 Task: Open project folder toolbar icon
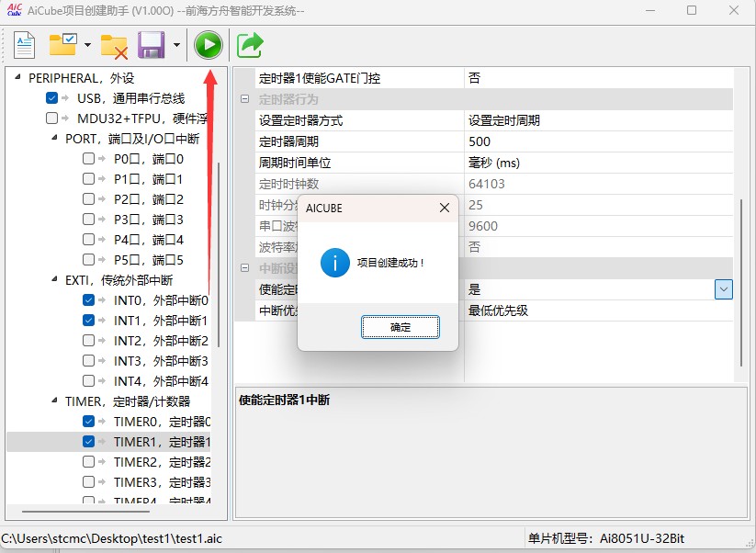(x=63, y=44)
